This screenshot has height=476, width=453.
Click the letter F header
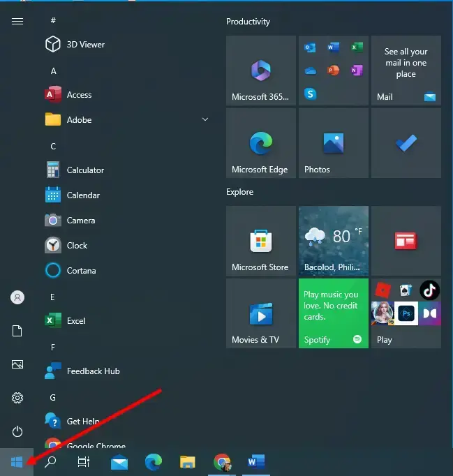[53, 348]
